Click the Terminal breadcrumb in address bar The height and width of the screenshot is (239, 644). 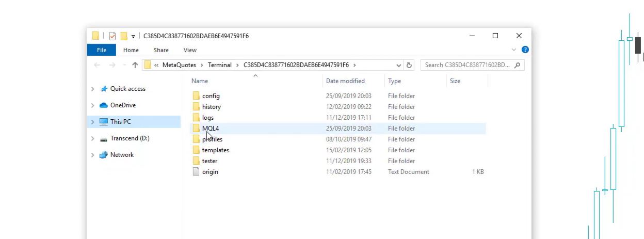(x=220, y=65)
